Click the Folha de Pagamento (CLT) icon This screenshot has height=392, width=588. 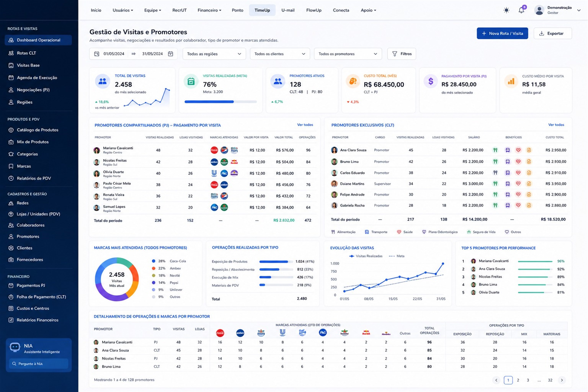11,297
